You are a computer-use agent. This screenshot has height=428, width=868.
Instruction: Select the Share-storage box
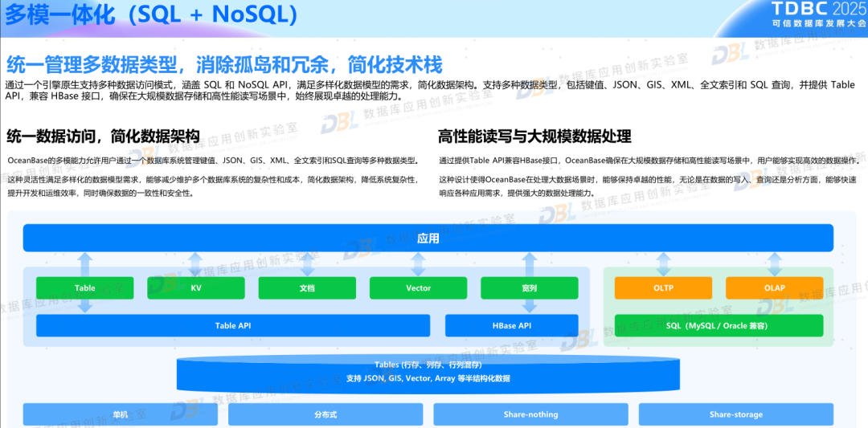tap(735, 414)
